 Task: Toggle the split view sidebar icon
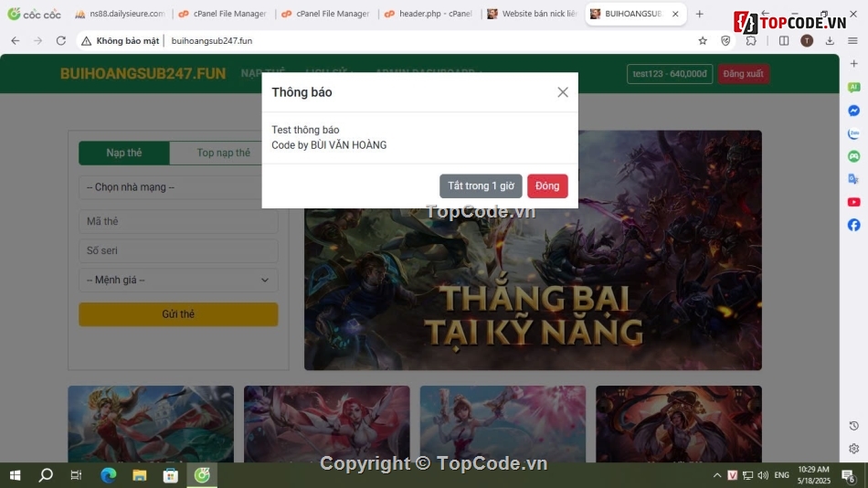(784, 40)
